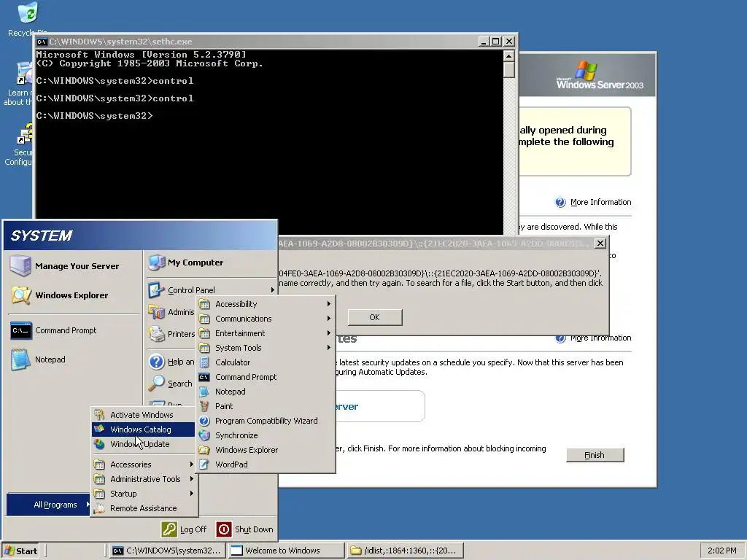Click the Notepad icon in Accessories submenu
The image size is (747, 560).
coord(204,392)
